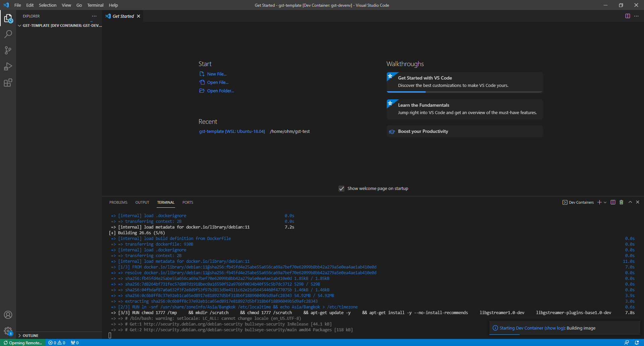Open the Extensions view
644x346 pixels.
click(8, 83)
